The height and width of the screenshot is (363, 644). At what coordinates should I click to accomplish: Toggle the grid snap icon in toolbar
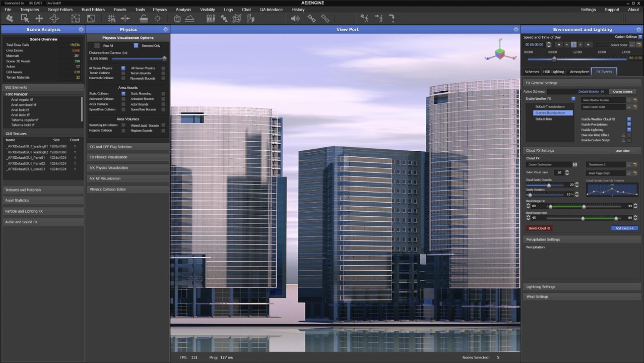pos(112,19)
